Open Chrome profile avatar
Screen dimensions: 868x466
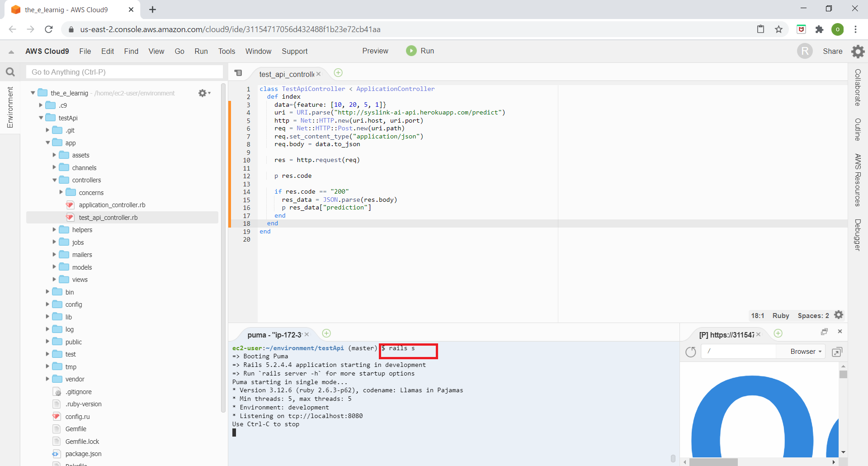pos(837,29)
